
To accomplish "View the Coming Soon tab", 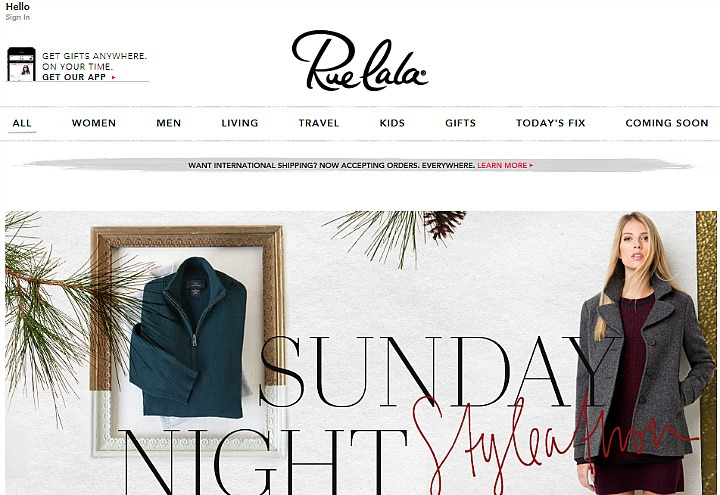I will pos(667,123).
